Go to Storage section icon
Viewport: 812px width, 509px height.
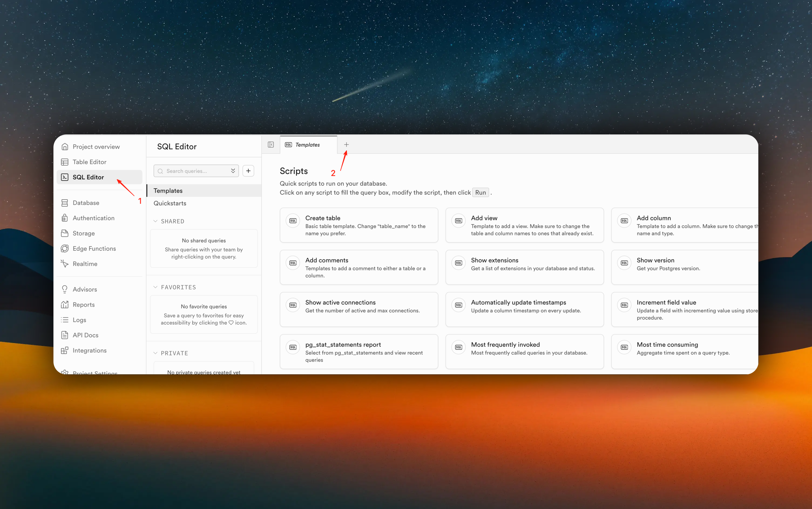65,233
